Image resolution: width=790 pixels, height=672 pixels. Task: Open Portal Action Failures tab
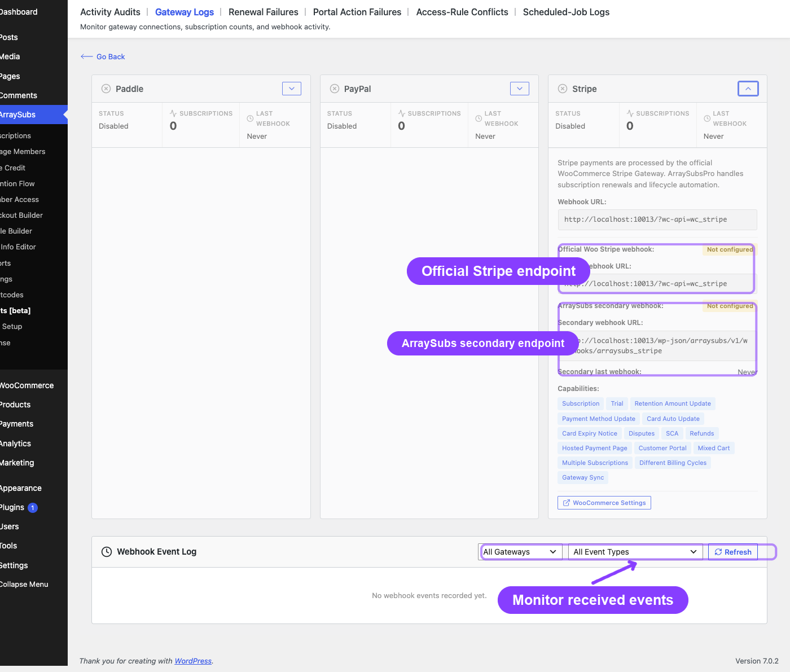357,12
